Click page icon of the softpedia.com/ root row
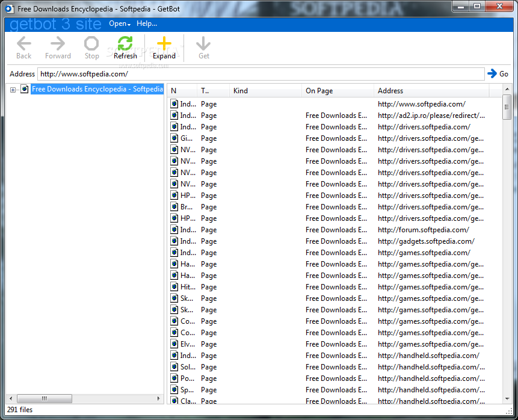The width and height of the screenshot is (518, 420). (174, 103)
